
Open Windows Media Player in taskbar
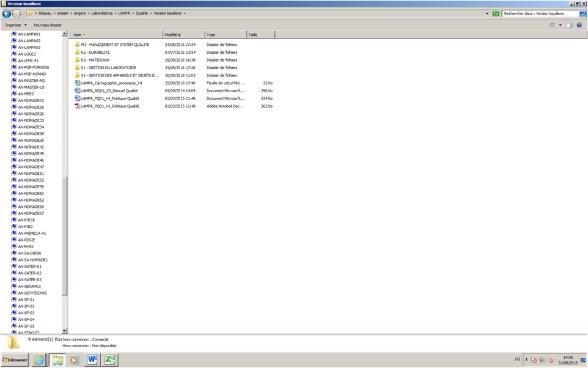(x=74, y=360)
